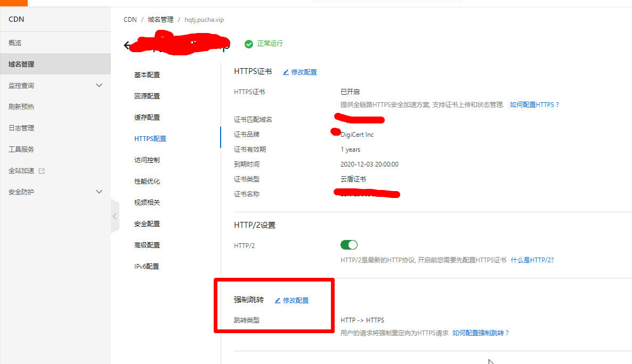Expand the 监控查询 sidebar menu
Image resolution: width=632 pixels, height=364 pixels.
click(x=99, y=85)
